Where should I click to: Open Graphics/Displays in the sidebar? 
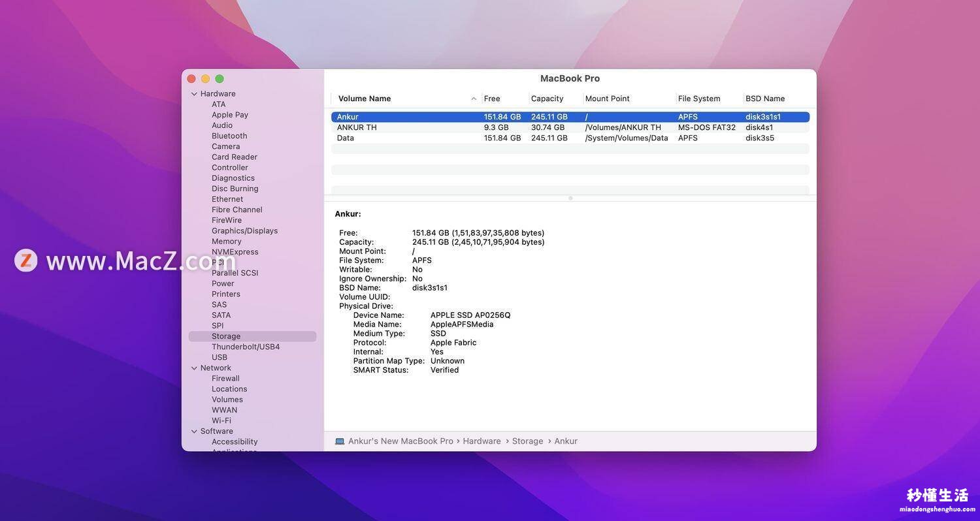point(244,230)
